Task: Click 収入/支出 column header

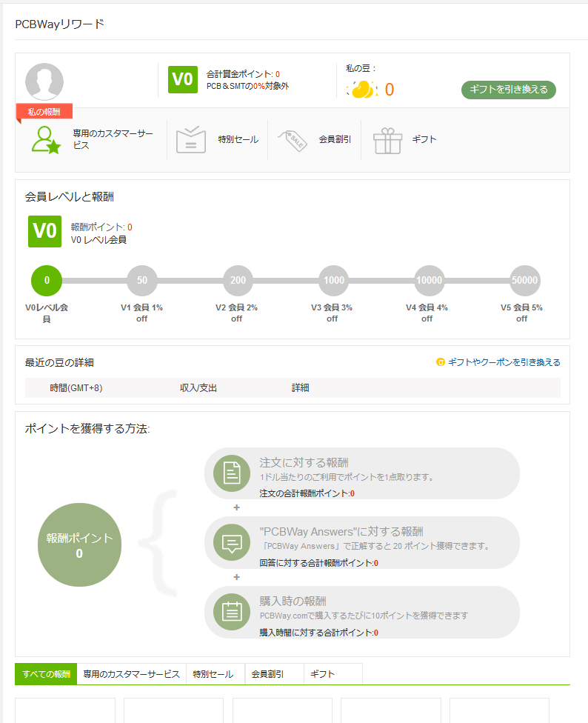Action: (198, 388)
